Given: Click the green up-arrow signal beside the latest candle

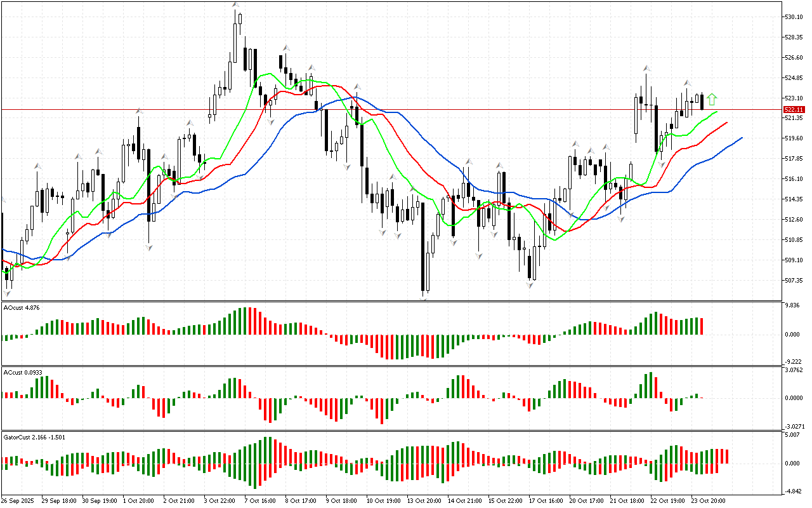Looking at the screenshot, I should tap(712, 99).
